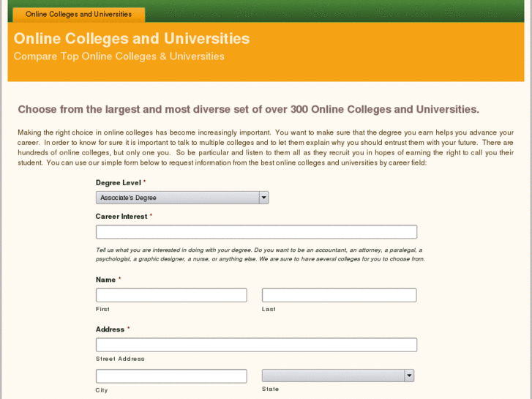Focus the Last name field

click(x=339, y=295)
